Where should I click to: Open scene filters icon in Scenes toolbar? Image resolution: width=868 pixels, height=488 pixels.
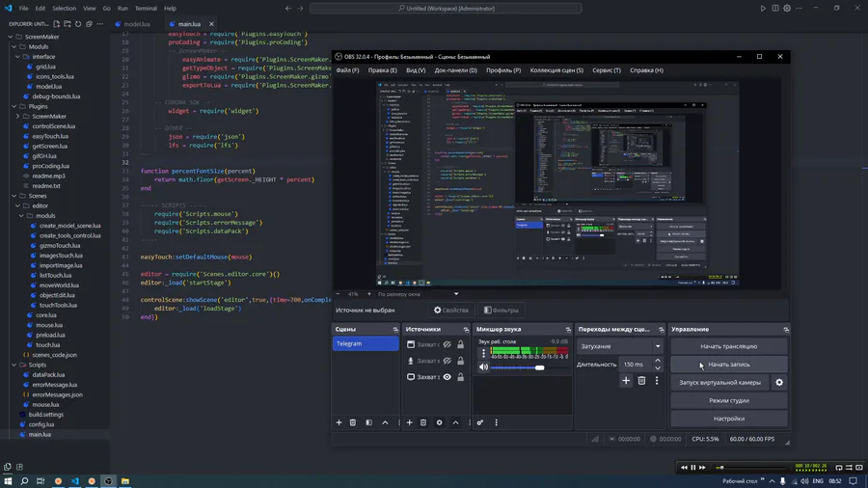[x=368, y=422]
